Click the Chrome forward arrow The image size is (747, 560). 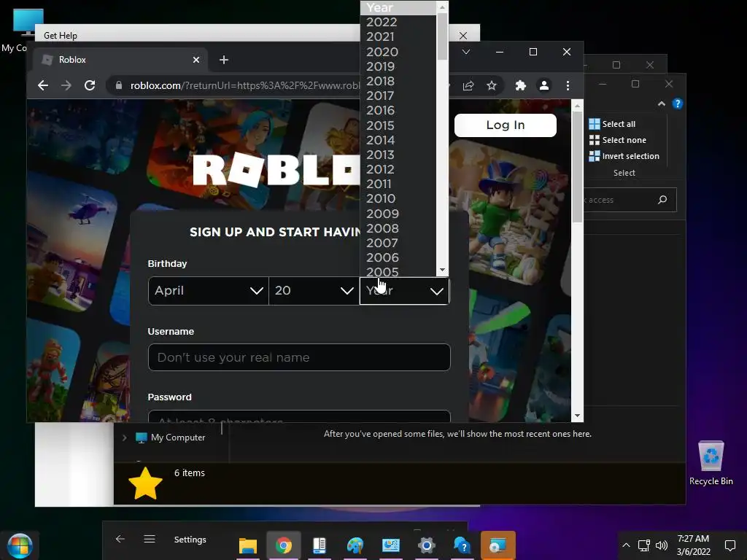point(66,85)
